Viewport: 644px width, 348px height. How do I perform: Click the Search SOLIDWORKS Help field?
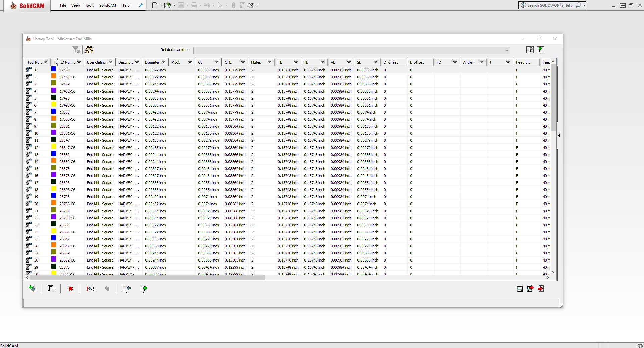tap(550, 5)
